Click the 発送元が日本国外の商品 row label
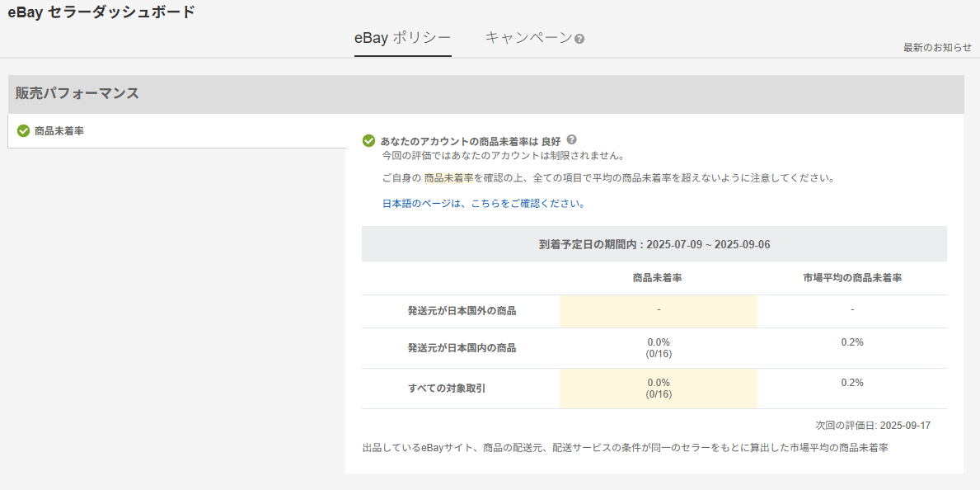This screenshot has height=490, width=980. tap(462, 311)
